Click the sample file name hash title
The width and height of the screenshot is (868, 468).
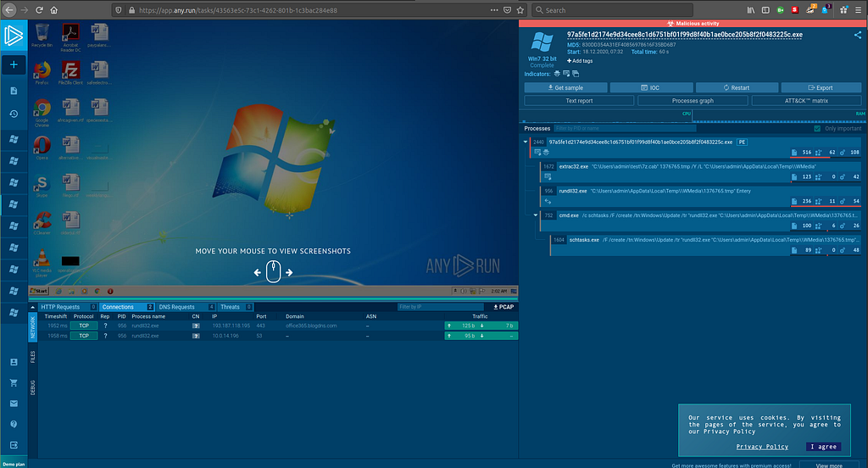click(x=684, y=35)
